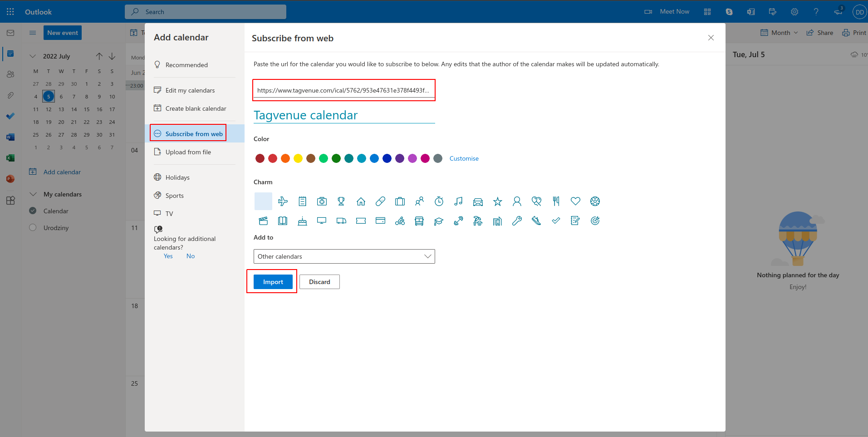Image resolution: width=868 pixels, height=437 pixels.
Task: Choose the dark red color swatch
Action: 260,158
